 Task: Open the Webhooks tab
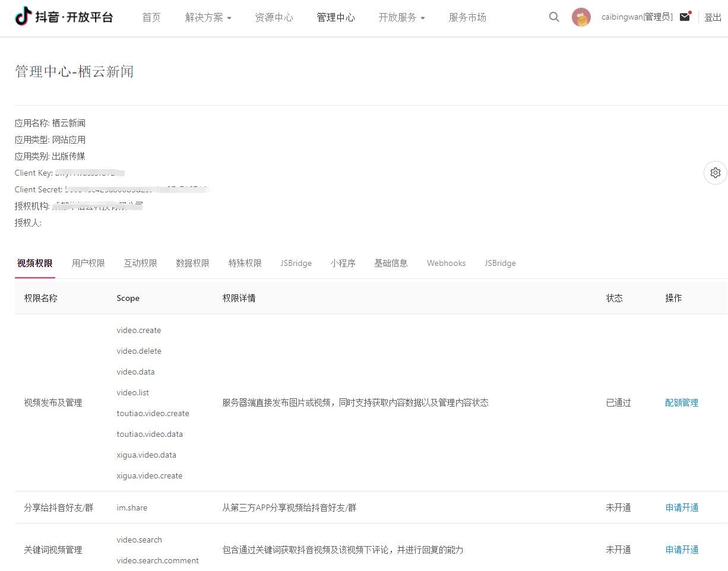tap(446, 263)
